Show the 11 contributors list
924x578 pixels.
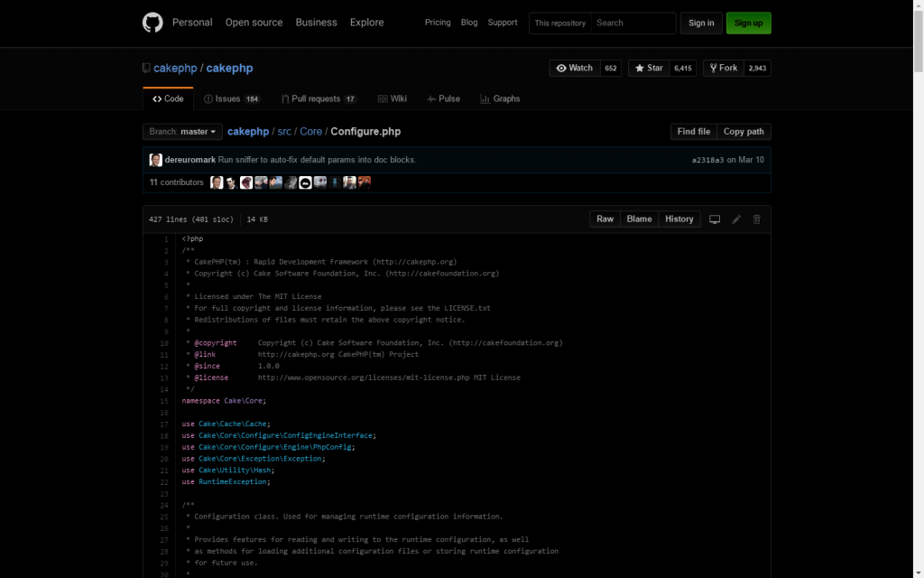point(176,182)
